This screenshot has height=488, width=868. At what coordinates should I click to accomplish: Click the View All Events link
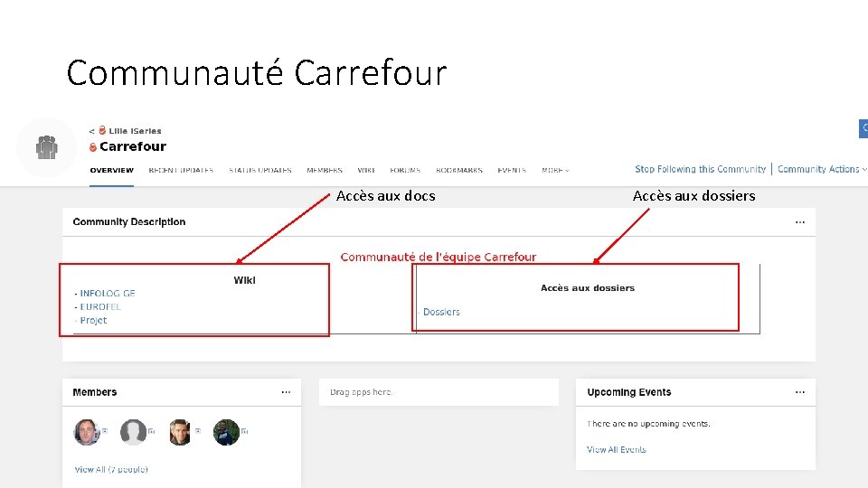pyautogui.click(x=616, y=450)
